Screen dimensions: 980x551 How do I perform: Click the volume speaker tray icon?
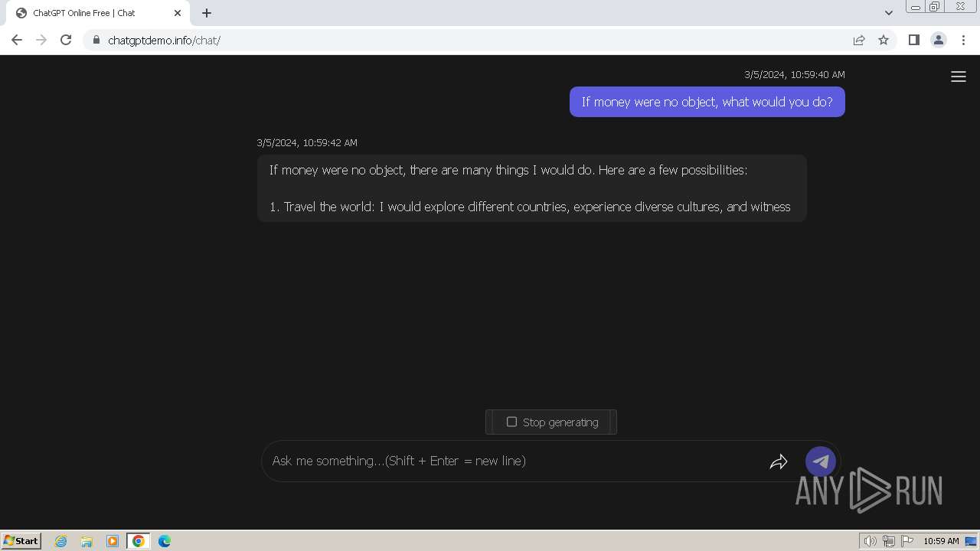[870, 541]
